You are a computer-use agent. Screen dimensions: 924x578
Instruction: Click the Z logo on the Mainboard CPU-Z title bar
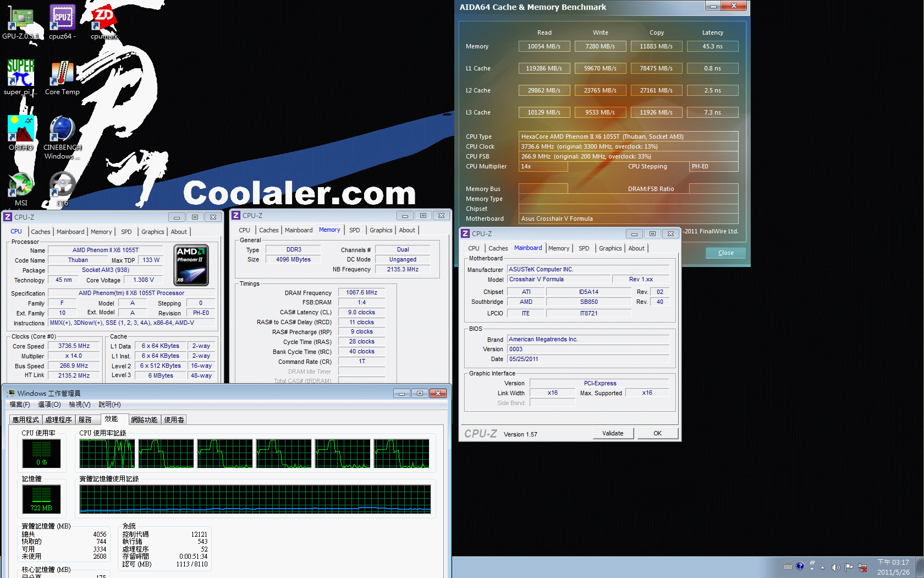465,233
